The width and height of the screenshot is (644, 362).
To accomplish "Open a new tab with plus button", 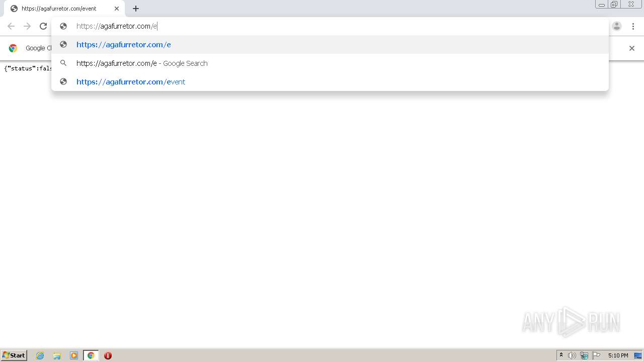I will [x=136, y=9].
